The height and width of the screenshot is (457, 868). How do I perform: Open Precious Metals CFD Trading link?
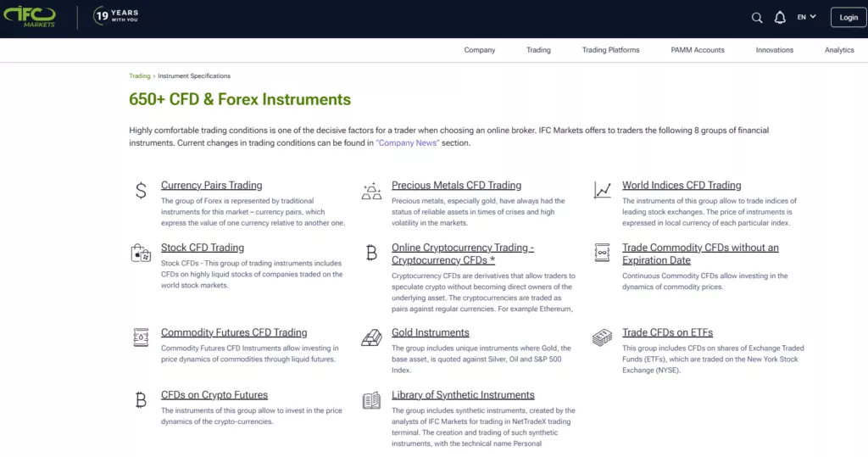(x=456, y=185)
